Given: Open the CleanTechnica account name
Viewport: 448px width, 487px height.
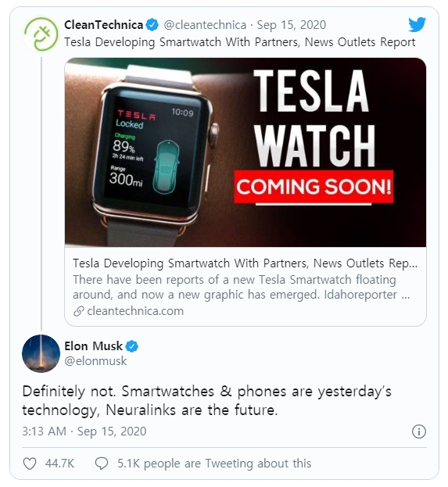Looking at the screenshot, I should tap(103, 25).
